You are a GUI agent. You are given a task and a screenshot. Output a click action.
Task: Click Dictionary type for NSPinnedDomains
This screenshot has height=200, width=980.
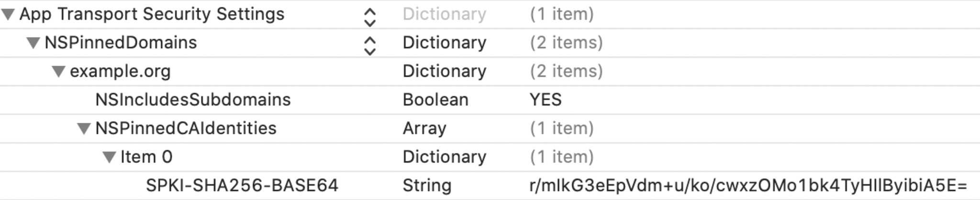(x=445, y=43)
